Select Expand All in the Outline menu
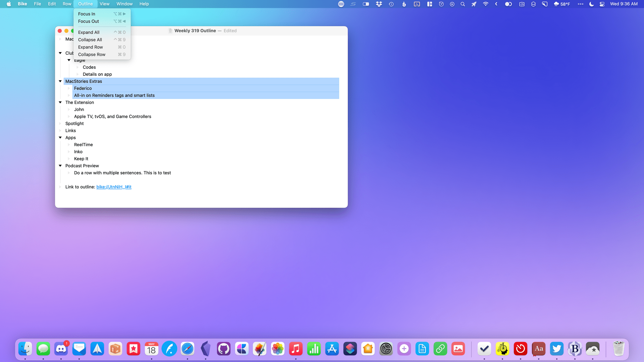 tap(102, 32)
